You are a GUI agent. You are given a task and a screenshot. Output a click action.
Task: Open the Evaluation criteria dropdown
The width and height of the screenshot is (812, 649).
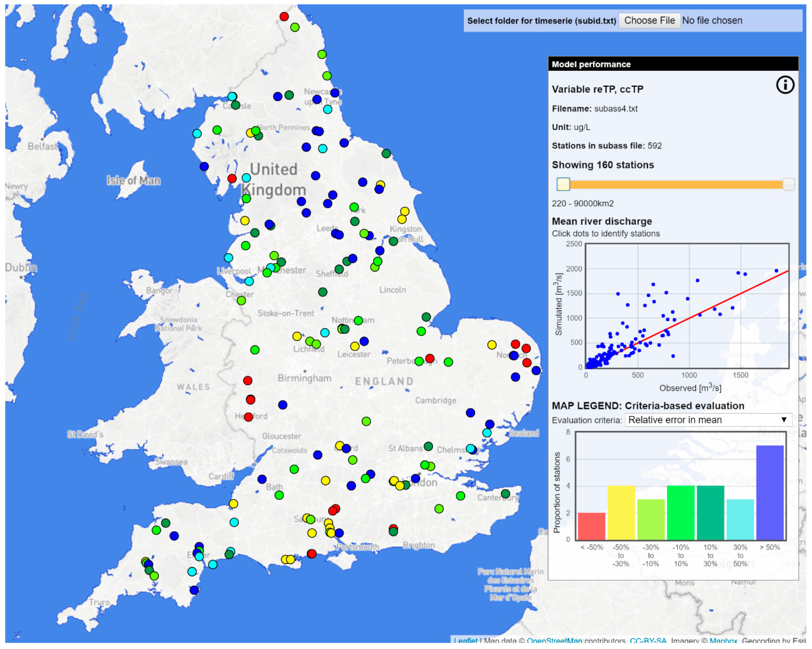click(708, 420)
